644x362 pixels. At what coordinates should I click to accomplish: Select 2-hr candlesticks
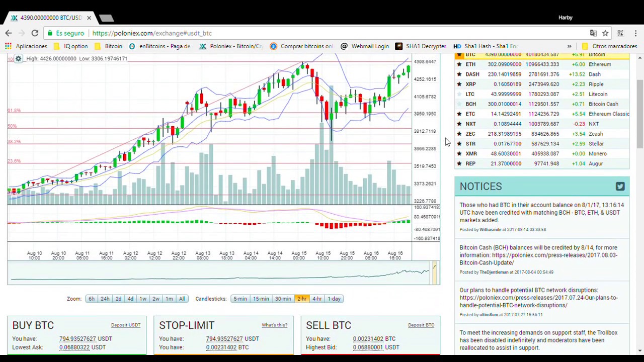pyautogui.click(x=301, y=299)
